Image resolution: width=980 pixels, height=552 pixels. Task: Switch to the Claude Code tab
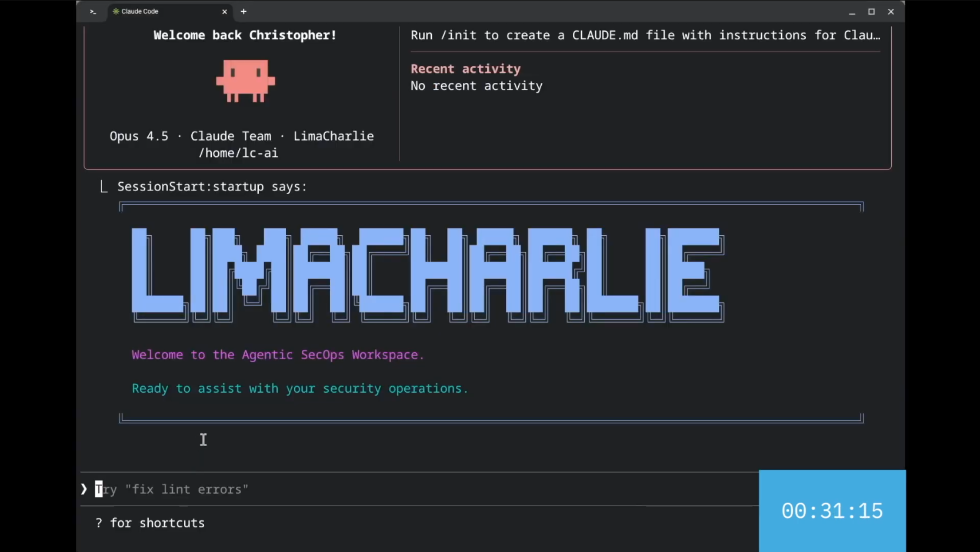170,12
